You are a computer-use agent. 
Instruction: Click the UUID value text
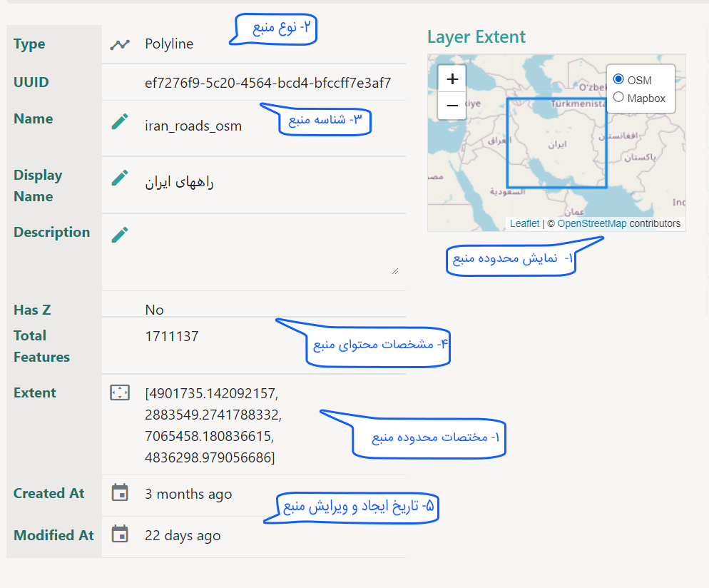pos(267,83)
